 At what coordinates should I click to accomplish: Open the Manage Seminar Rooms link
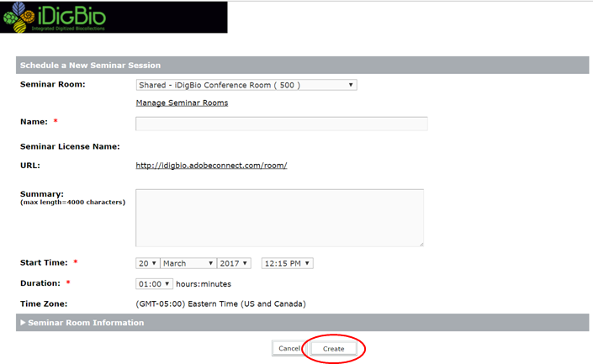(182, 103)
